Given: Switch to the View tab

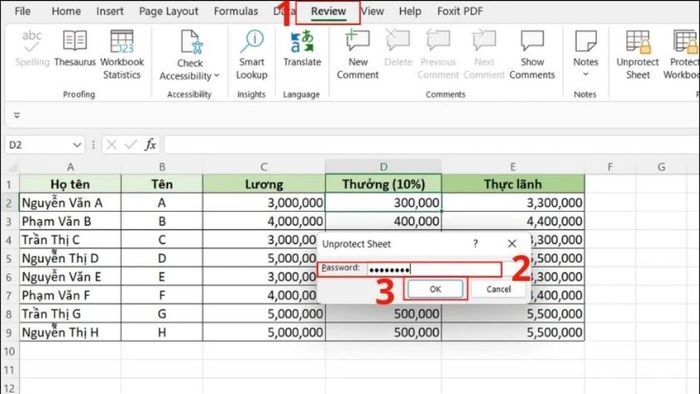Looking at the screenshot, I should 372,11.
